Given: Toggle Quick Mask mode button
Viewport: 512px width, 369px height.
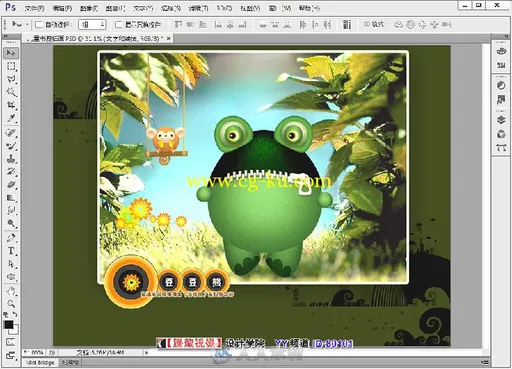Looking at the screenshot, I should point(11,342).
